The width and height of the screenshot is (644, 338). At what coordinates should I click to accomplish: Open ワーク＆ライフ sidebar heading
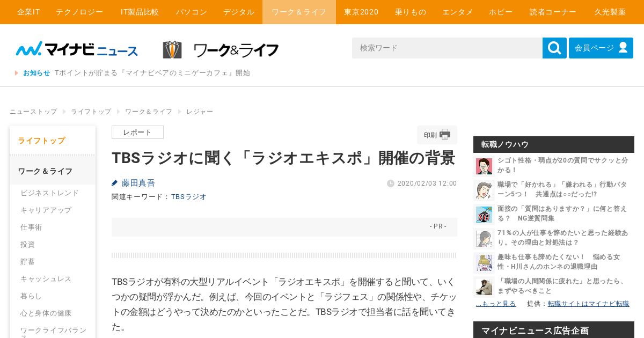tap(53, 171)
